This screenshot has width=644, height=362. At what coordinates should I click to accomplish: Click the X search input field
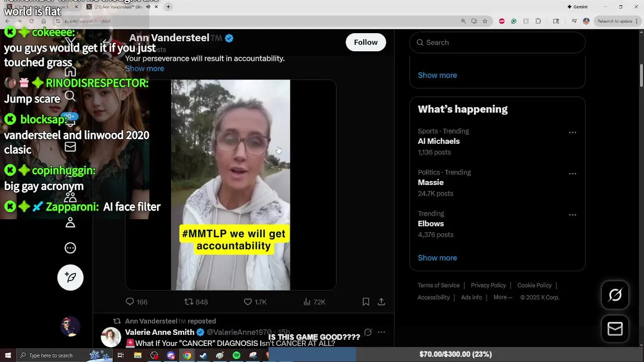[497, 42]
